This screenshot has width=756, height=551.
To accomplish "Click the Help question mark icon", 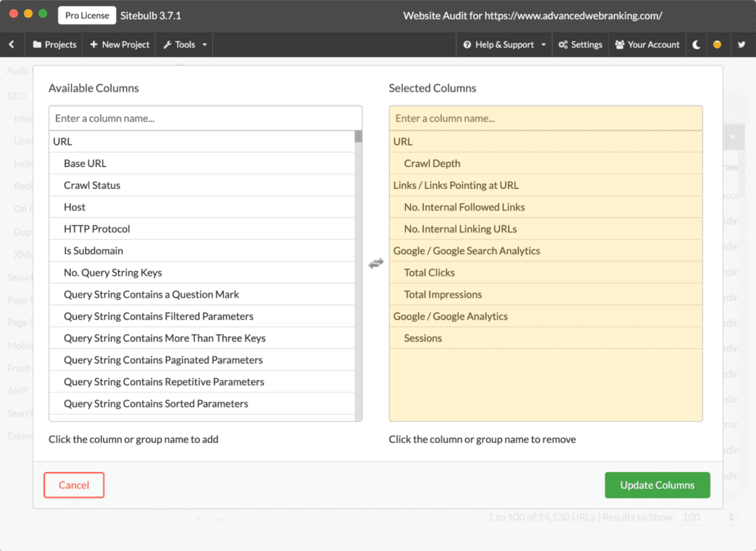I will 467,44.
